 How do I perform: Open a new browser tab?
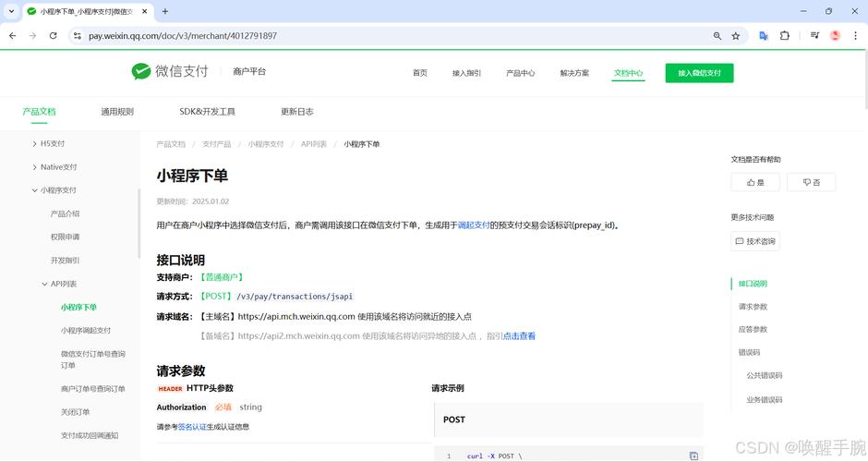pyautogui.click(x=165, y=11)
